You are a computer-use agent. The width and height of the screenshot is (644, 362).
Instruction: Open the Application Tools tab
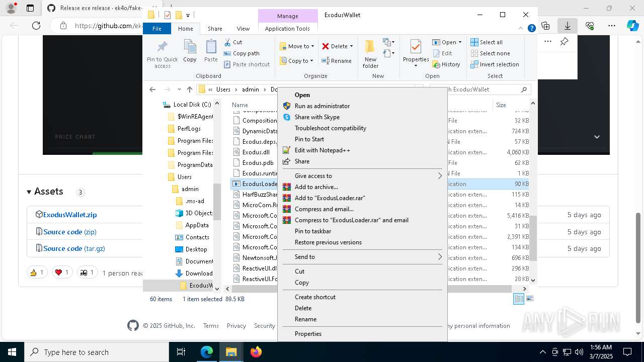tap(287, 29)
